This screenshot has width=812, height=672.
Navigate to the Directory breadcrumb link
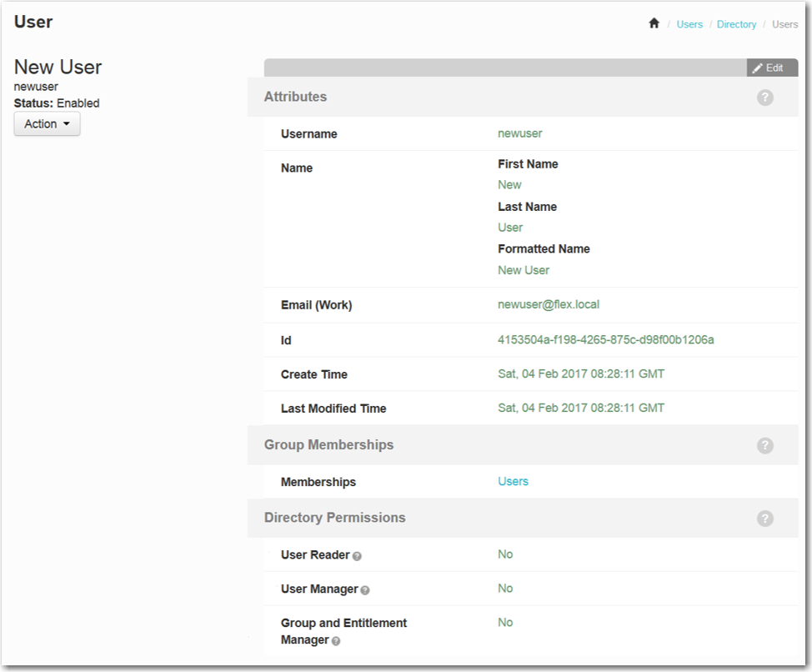[736, 24]
